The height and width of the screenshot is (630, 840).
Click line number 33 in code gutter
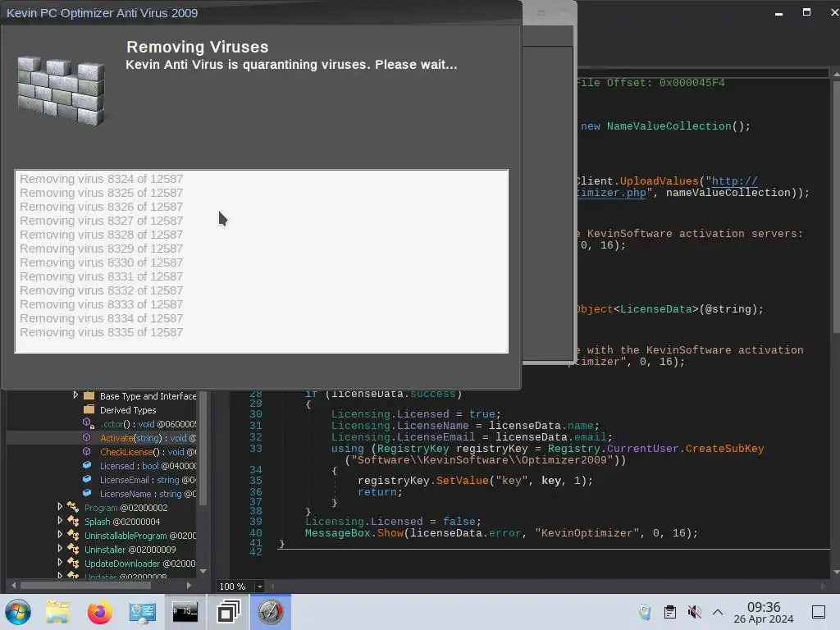click(x=256, y=449)
